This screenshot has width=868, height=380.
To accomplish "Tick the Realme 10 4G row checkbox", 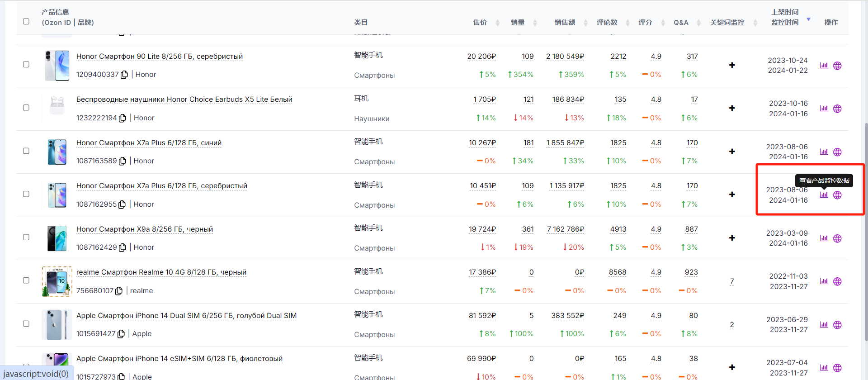I will click(x=26, y=280).
